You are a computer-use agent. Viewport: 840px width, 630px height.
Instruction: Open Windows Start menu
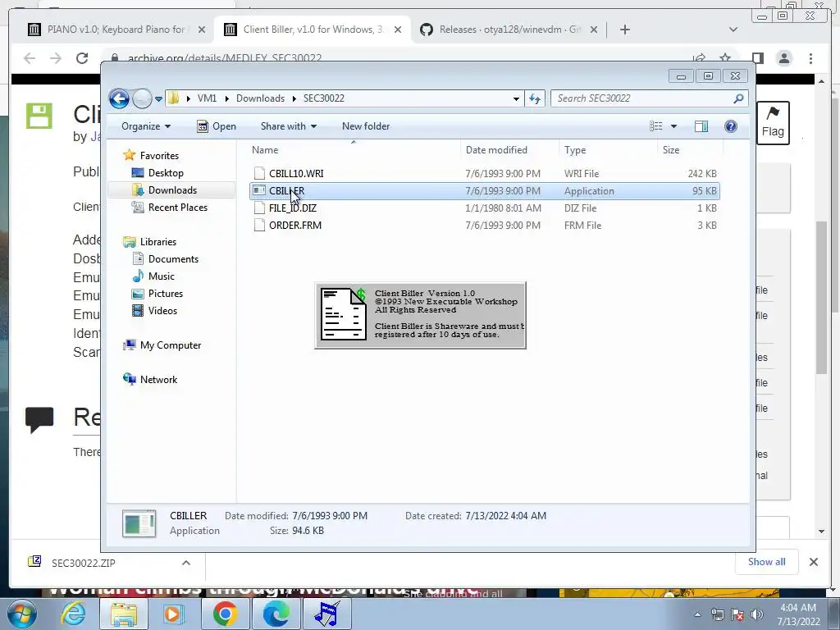click(x=22, y=614)
